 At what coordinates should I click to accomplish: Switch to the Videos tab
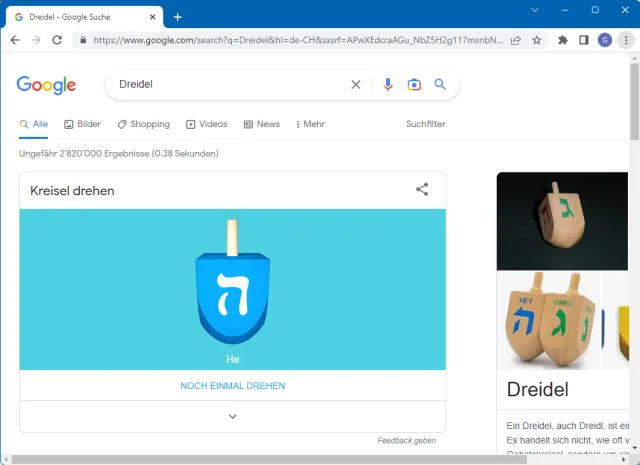click(206, 124)
